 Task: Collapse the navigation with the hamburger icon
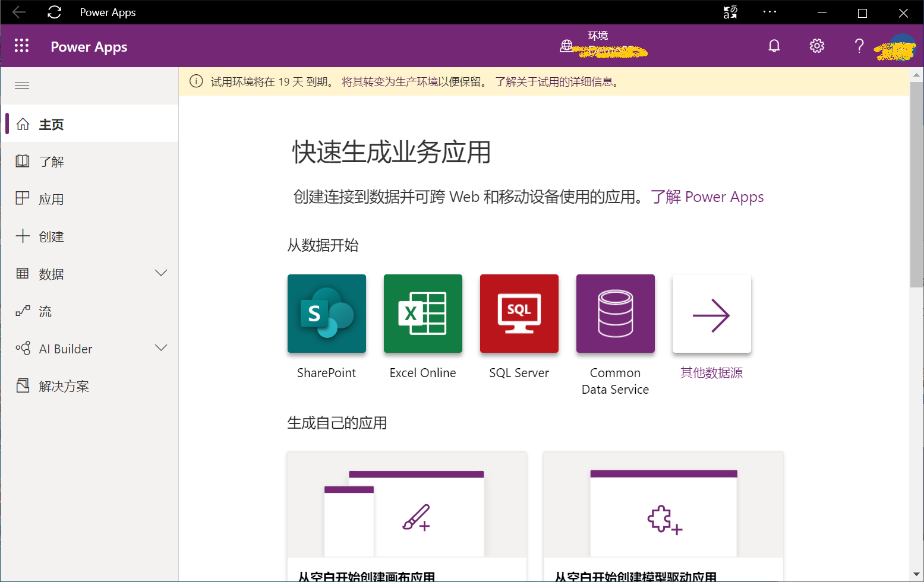pyautogui.click(x=21, y=86)
